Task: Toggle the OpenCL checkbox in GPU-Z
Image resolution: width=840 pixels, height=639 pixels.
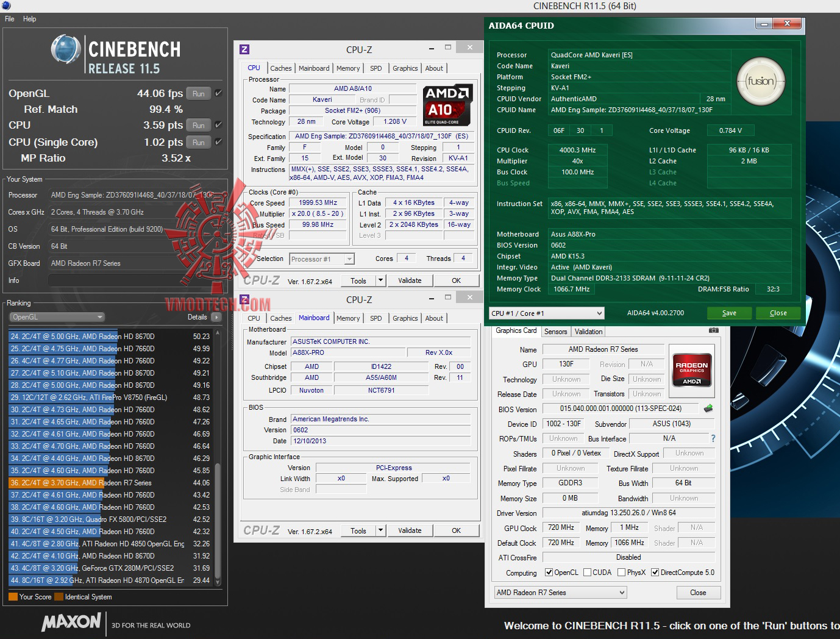Action: pos(549,573)
